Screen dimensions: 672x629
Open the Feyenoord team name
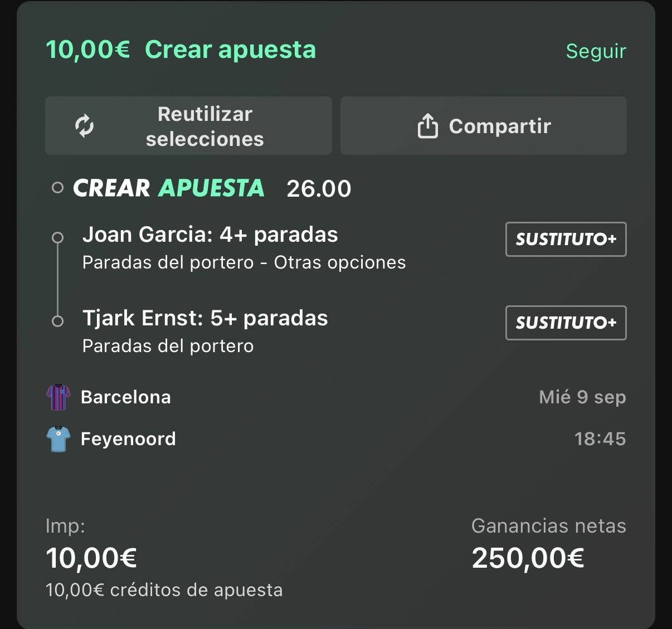point(128,439)
